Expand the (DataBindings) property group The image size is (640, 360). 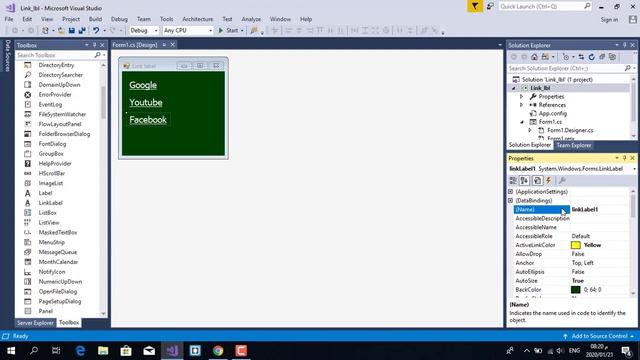tap(511, 200)
